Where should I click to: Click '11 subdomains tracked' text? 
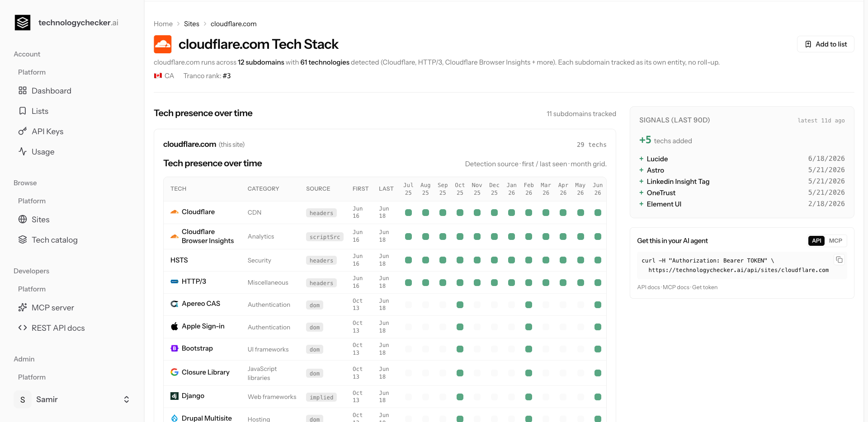tap(581, 114)
